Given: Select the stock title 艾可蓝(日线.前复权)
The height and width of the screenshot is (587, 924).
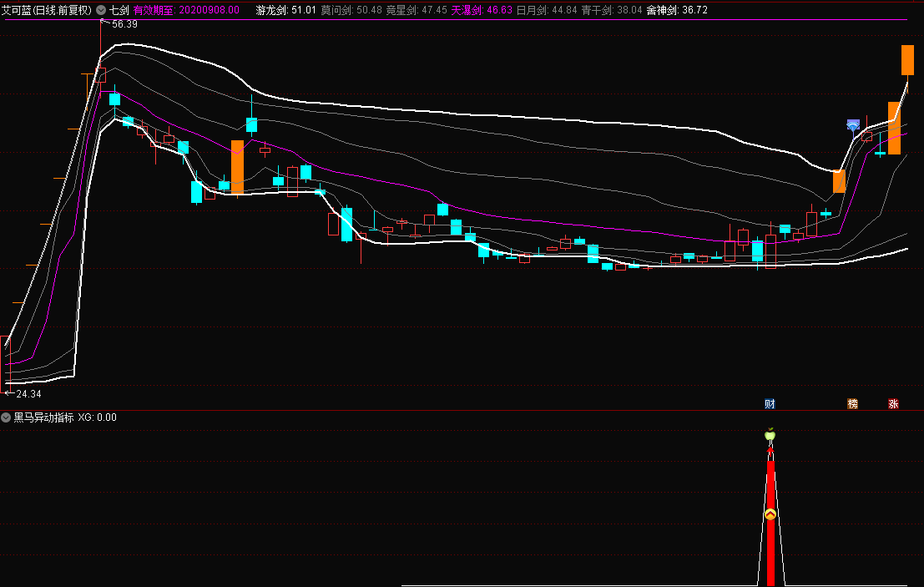Looking at the screenshot, I should coord(47,10).
